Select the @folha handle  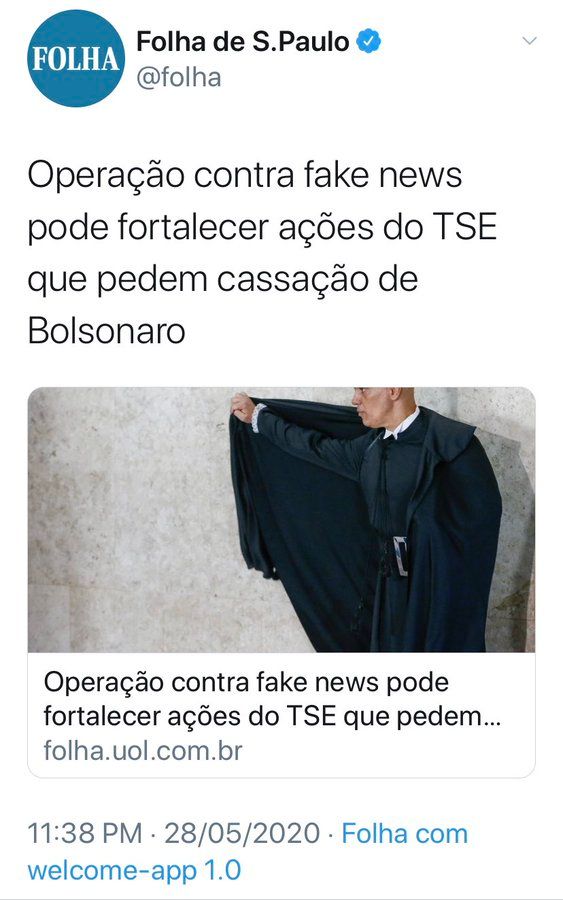point(178,77)
